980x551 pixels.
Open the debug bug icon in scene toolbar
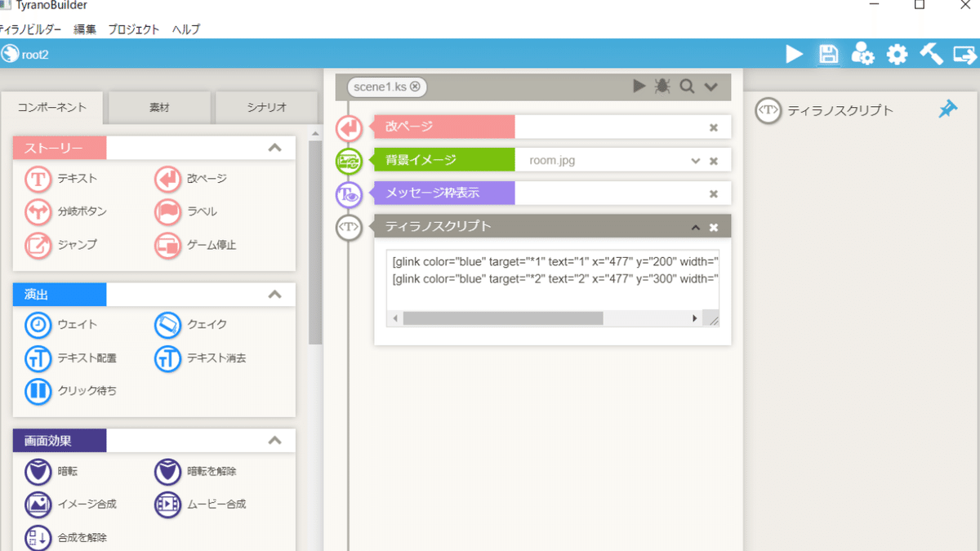[662, 86]
